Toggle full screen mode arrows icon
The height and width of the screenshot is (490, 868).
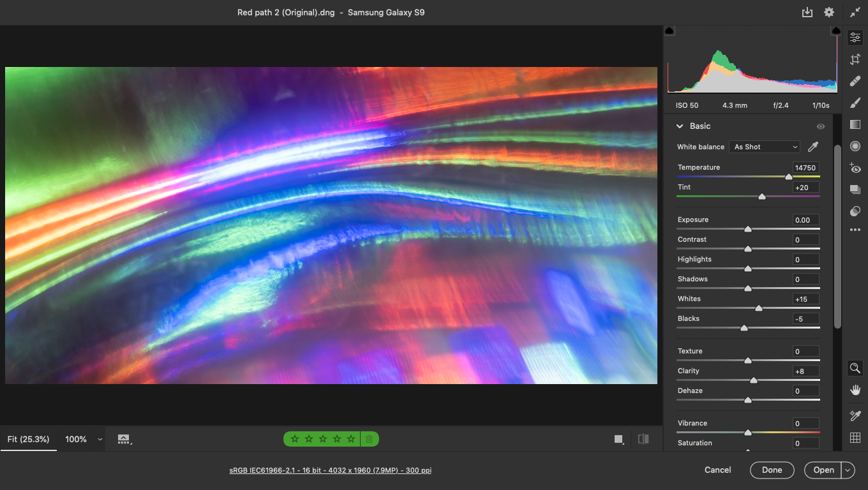[x=855, y=12]
